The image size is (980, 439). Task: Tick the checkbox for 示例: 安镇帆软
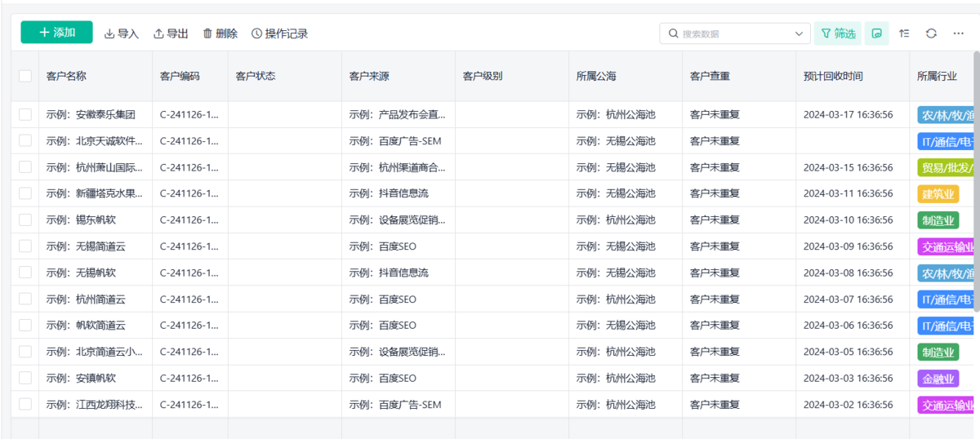25,378
